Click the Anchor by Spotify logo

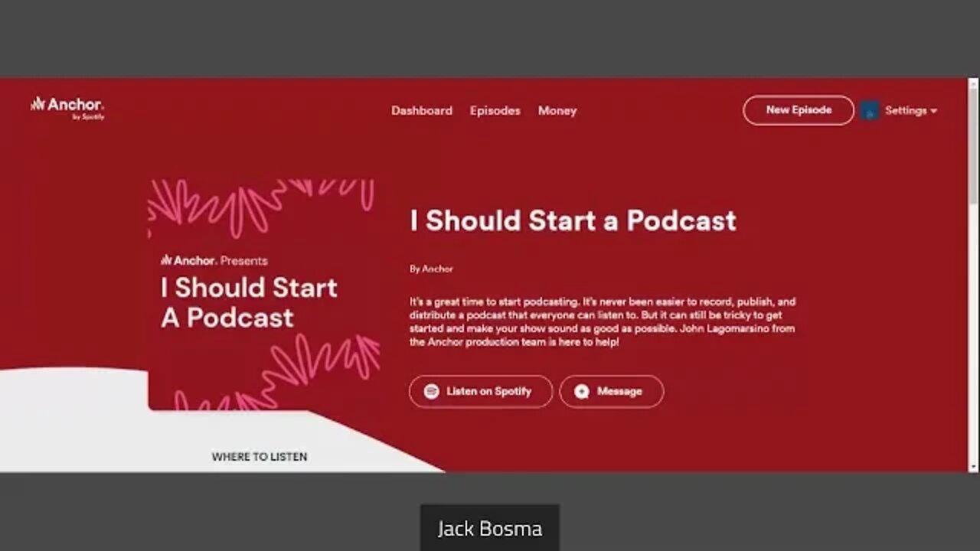67,108
